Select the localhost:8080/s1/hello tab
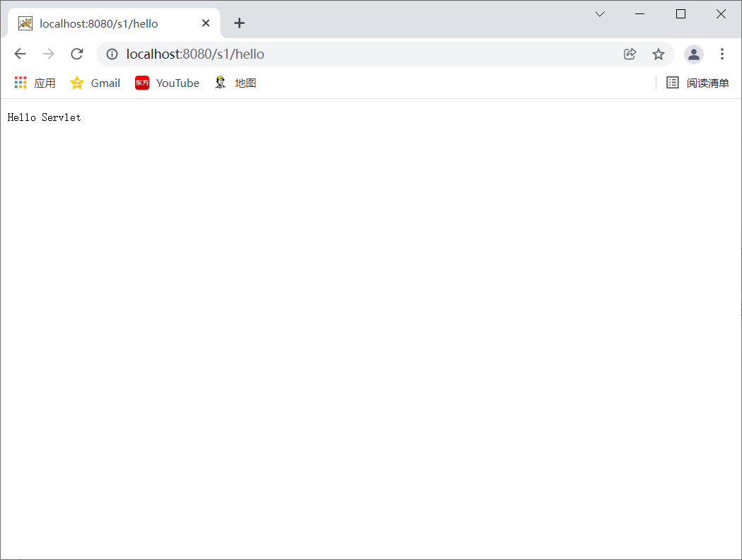Viewport: 742px width, 560px height. point(114,23)
